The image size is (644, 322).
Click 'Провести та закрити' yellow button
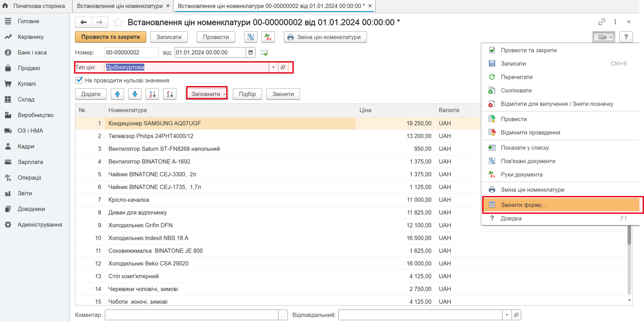pyautogui.click(x=110, y=37)
